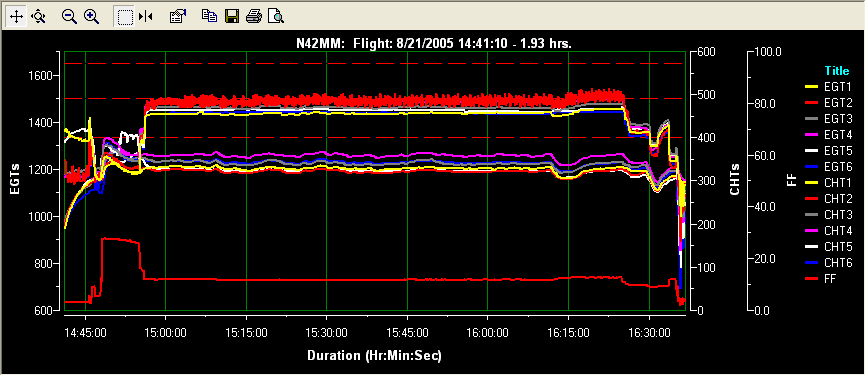Select the EGT6 legend label

(x=837, y=167)
